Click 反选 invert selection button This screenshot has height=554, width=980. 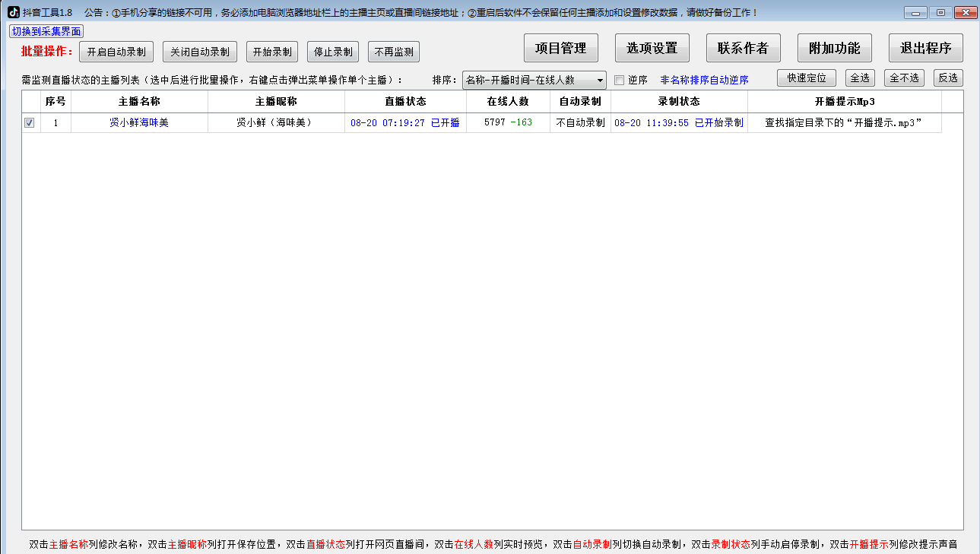pos(947,78)
